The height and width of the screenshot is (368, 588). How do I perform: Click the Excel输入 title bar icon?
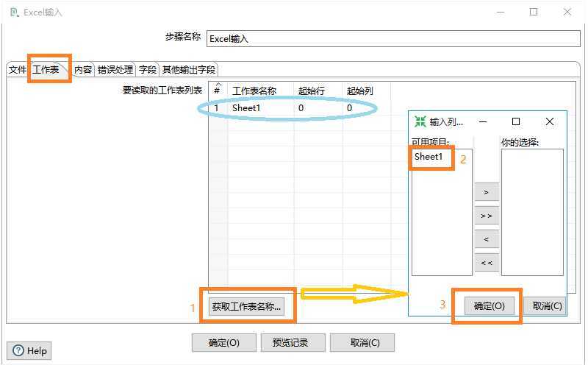[x=15, y=13]
